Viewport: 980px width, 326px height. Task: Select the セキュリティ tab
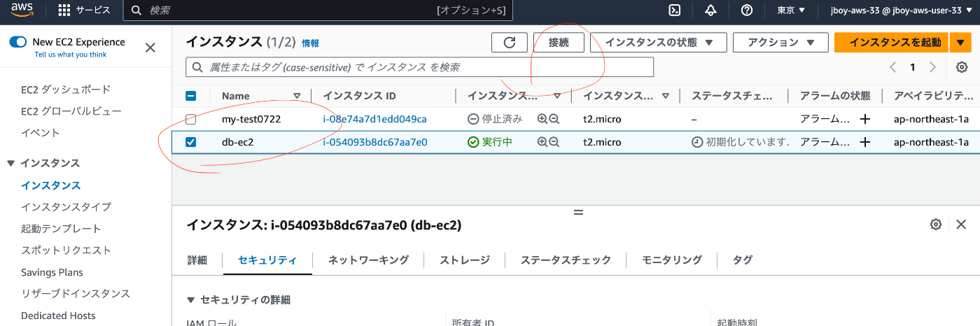pyautogui.click(x=267, y=260)
